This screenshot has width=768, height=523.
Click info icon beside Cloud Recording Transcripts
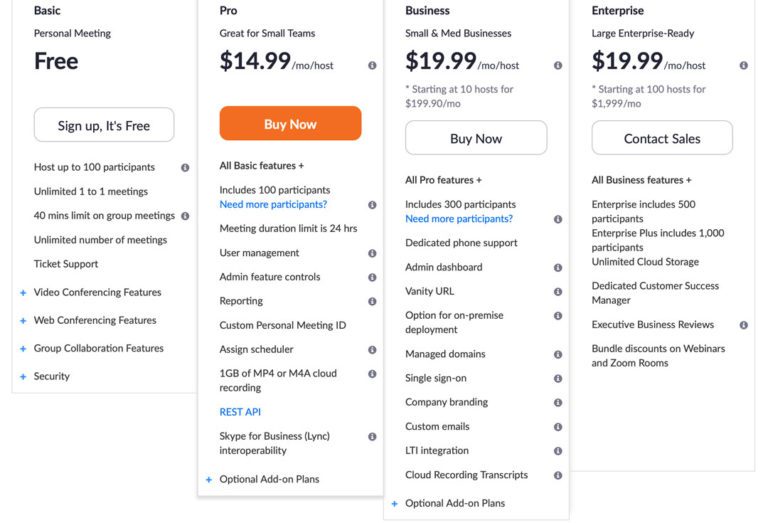(x=558, y=475)
